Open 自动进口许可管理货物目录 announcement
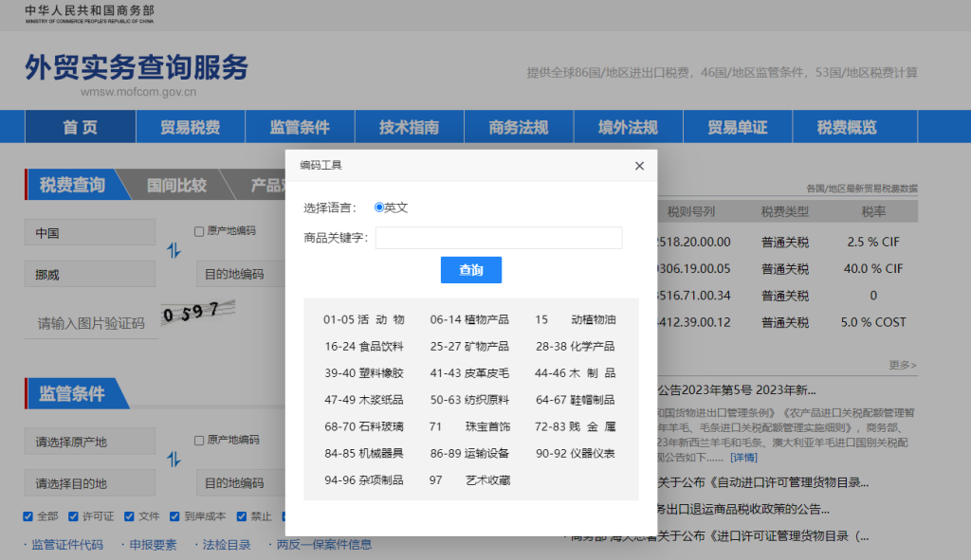971x560 pixels. (763, 482)
